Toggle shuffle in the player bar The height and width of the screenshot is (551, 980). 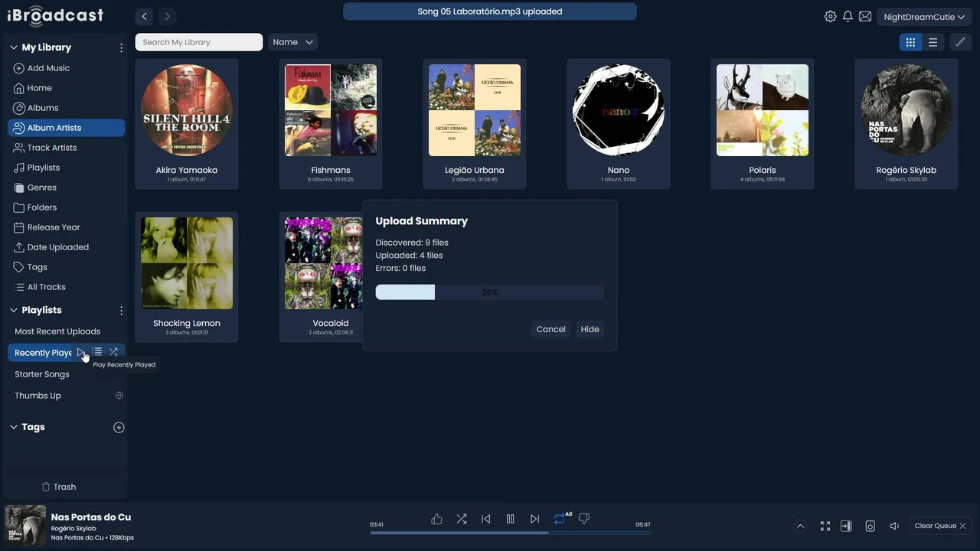[462, 519]
